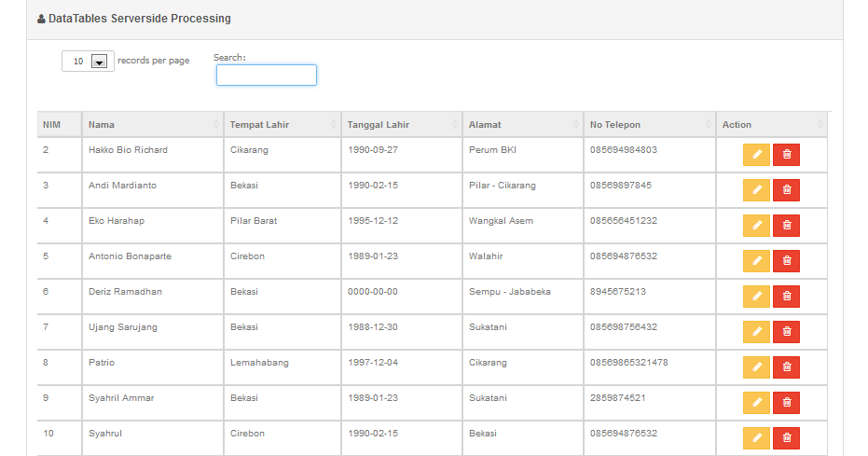This screenshot has height=456, width=868.
Task: Click the phone number '085656451232'
Action: pyautogui.click(x=624, y=221)
